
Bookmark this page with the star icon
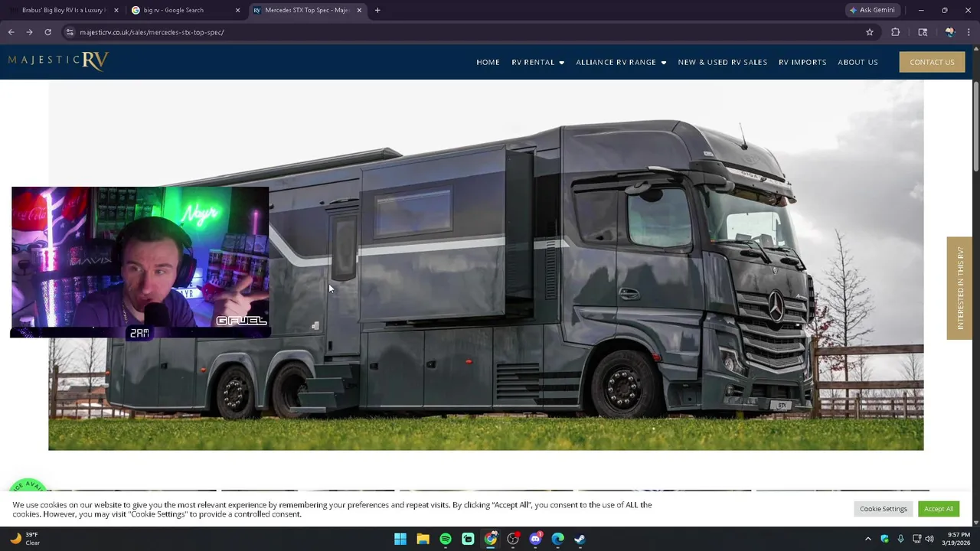pyautogui.click(x=870, y=32)
